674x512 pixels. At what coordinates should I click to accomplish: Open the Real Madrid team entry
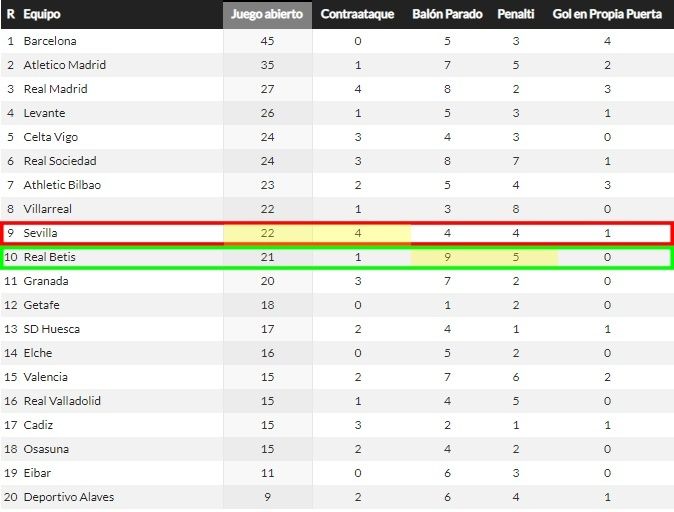pos(56,89)
